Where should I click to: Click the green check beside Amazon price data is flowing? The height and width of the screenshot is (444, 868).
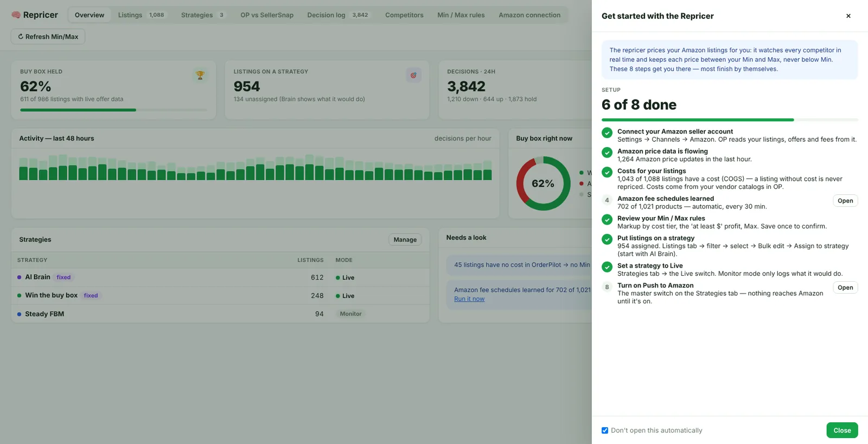[x=607, y=153]
